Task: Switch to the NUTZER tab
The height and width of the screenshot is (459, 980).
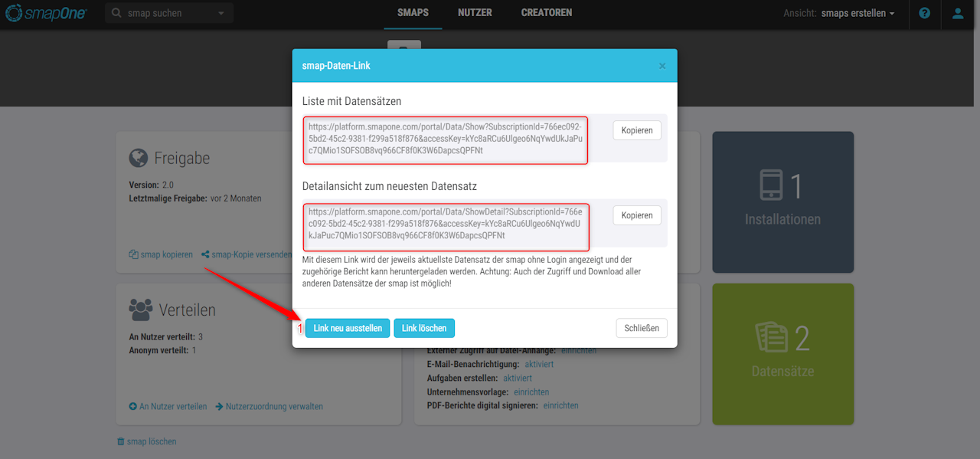Action: pos(475,13)
